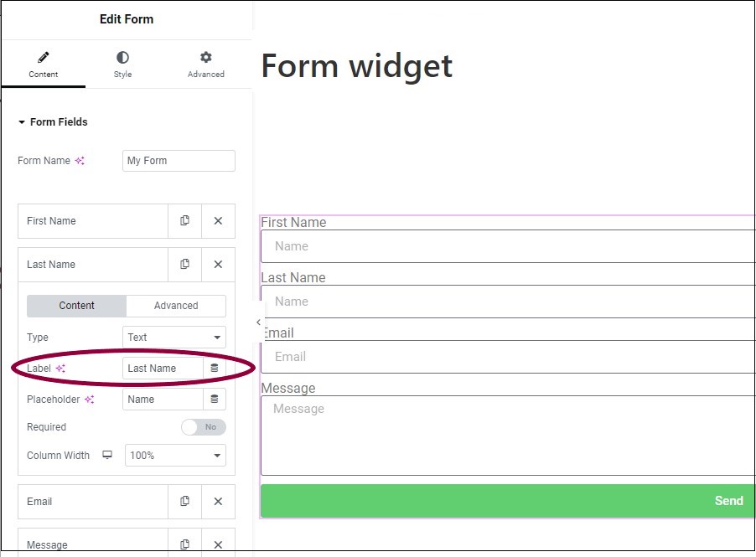Collapse the Form Fields section
The height and width of the screenshot is (557, 756).
point(53,122)
